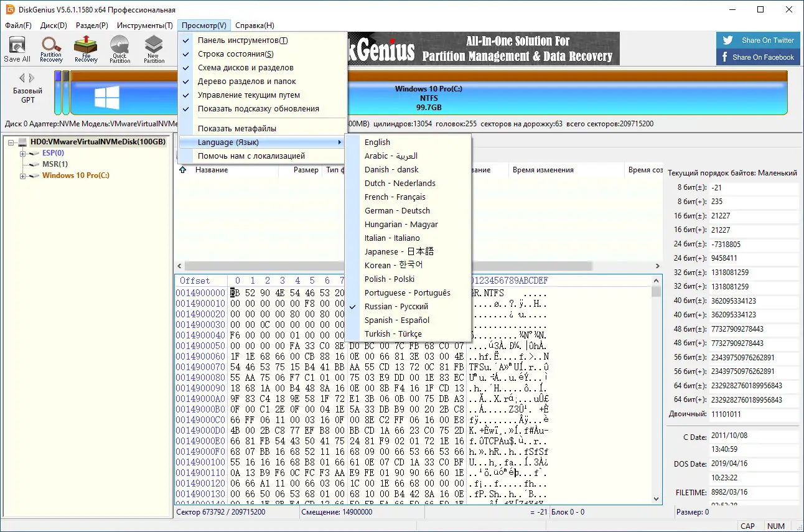Image resolution: width=804 pixels, height=532 pixels.
Task: Open the Диск(D) menu
Action: 54,26
